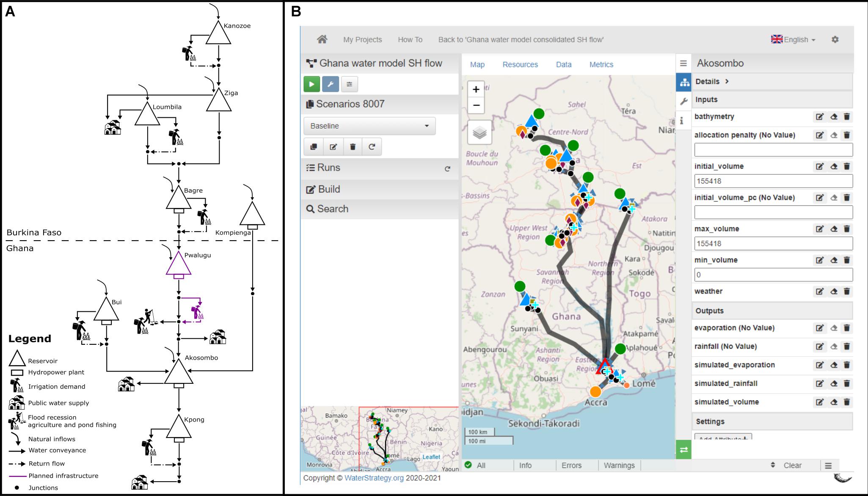Toggle the log panel size arrows

773,465
